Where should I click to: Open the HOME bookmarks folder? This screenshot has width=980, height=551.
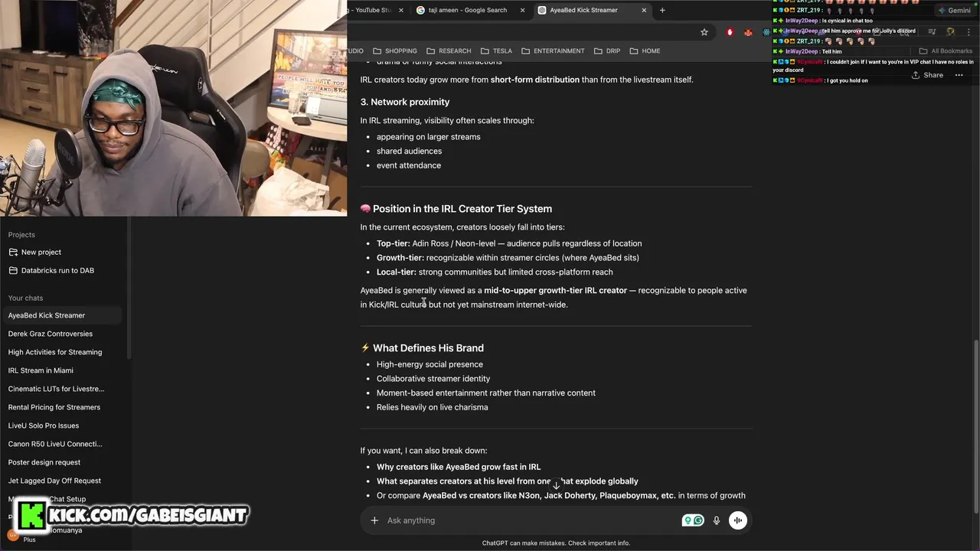[645, 51]
